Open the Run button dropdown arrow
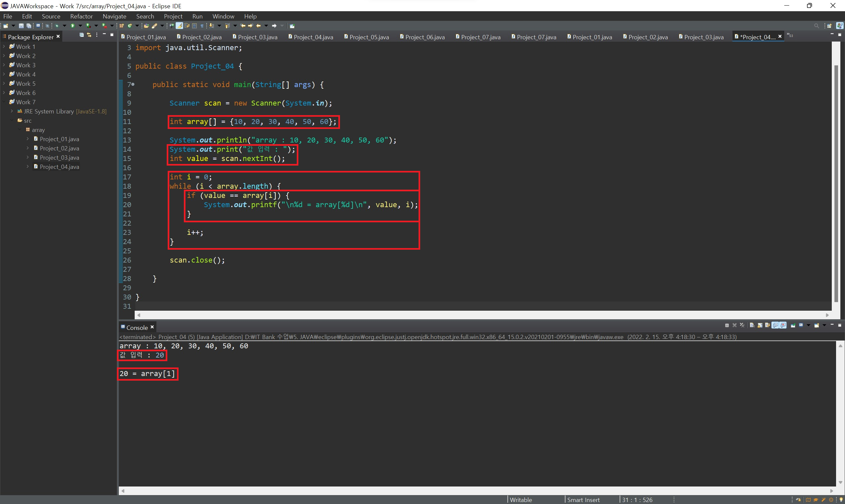The image size is (845, 504). (x=81, y=26)
